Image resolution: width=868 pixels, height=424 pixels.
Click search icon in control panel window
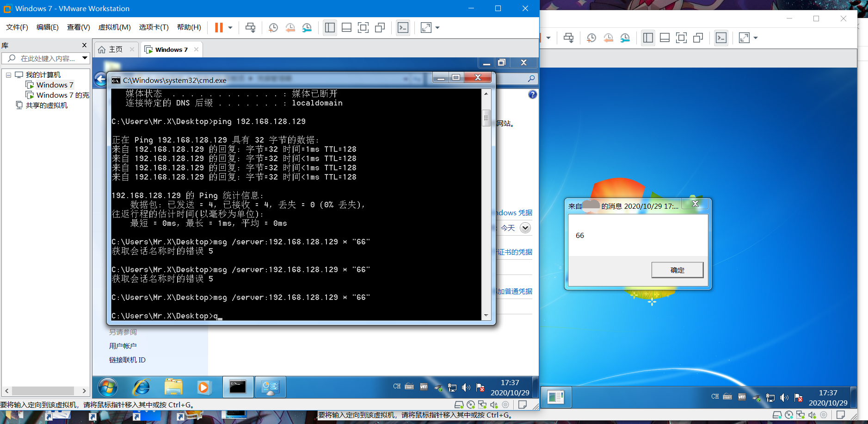[x=531, y=79]
